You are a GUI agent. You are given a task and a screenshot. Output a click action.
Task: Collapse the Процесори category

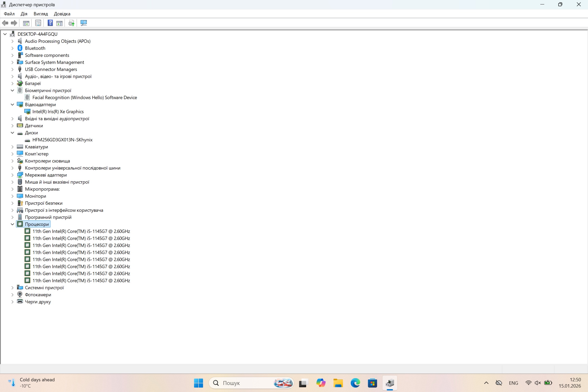[12, 224]
